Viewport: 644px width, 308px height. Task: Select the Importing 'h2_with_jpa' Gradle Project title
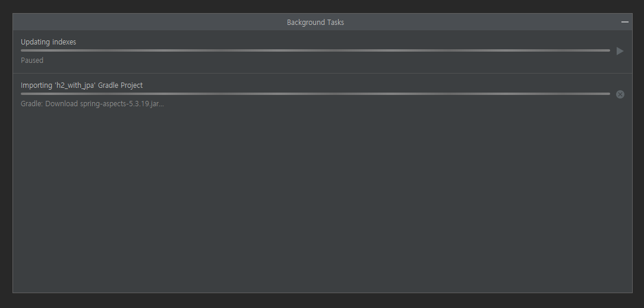click(82, 85)
